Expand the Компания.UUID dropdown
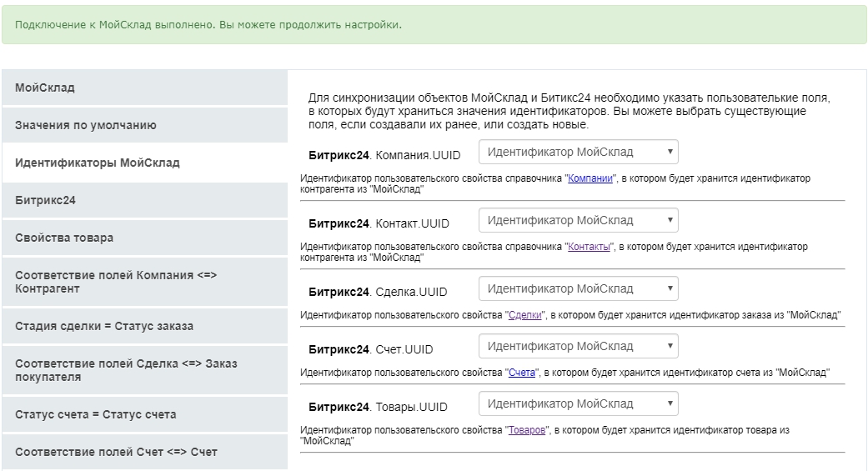Image resolution: width=868 pixels, height=471 pixels. pyautogui.click(x=578, y=152)
